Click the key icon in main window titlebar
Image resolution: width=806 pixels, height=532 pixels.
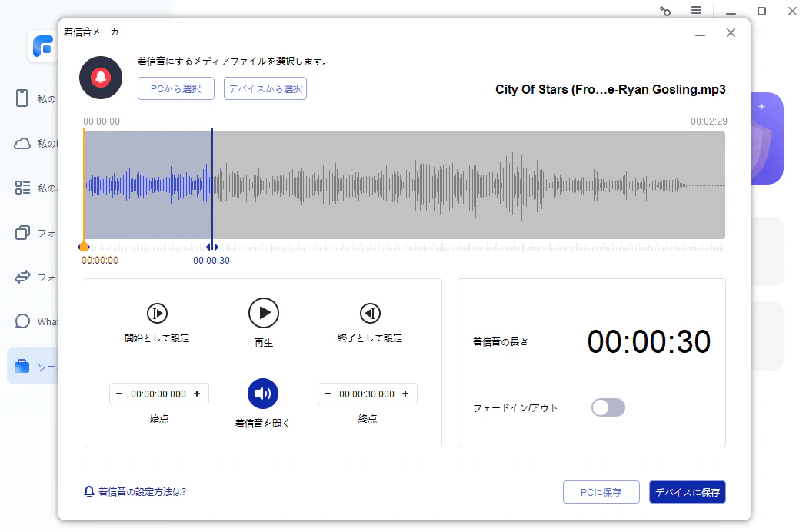tap(665, 11)
